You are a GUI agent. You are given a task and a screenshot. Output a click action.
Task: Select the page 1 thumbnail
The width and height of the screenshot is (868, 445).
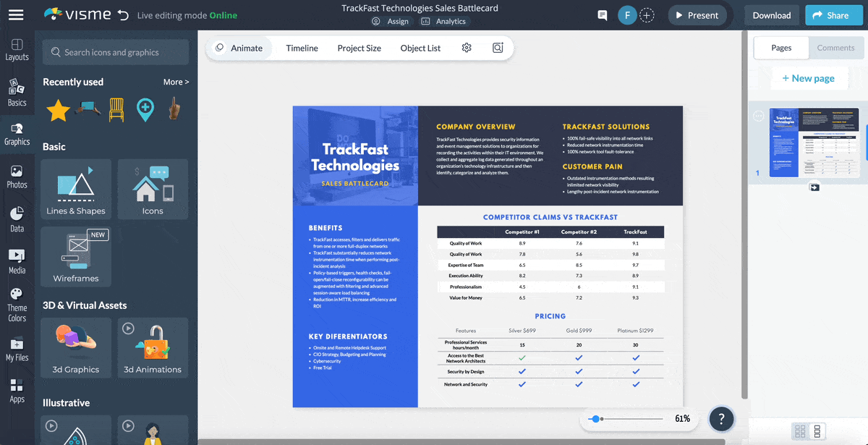click(x=814, y=143)
